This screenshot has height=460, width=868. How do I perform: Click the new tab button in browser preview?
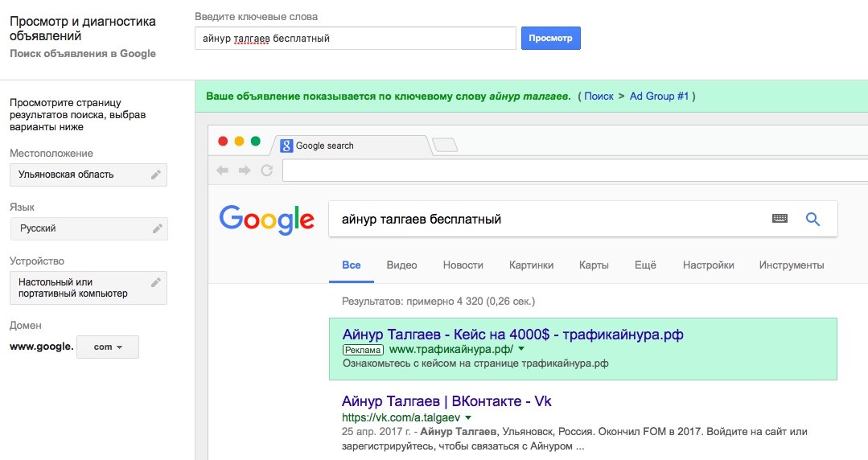pos(445,145)
